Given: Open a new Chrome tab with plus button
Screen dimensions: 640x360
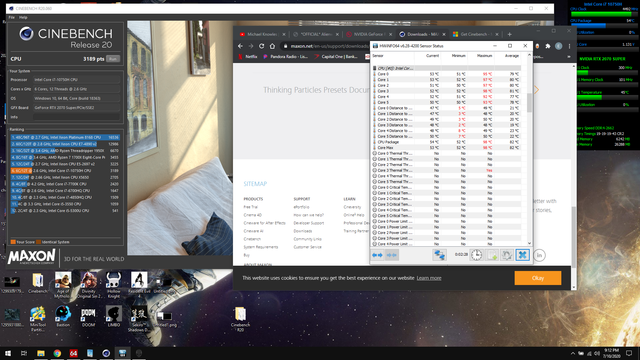Looking at the screenshot, I should (509, 34).
